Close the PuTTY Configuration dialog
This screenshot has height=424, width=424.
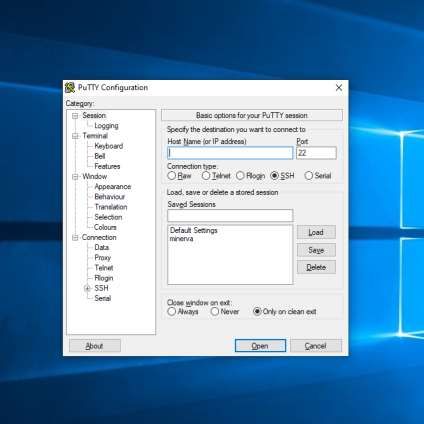point(339,88)
